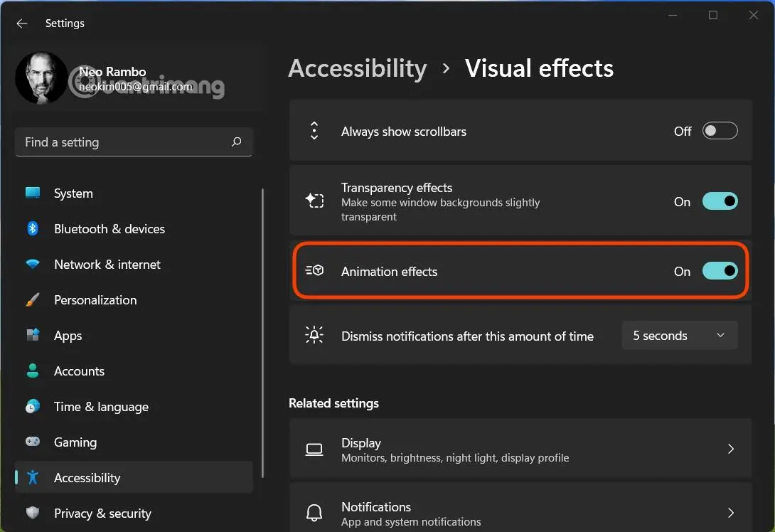This screenshot has width=775, height=532.
Task: Go to Gaming settings
Action: [x=134, y=442]
